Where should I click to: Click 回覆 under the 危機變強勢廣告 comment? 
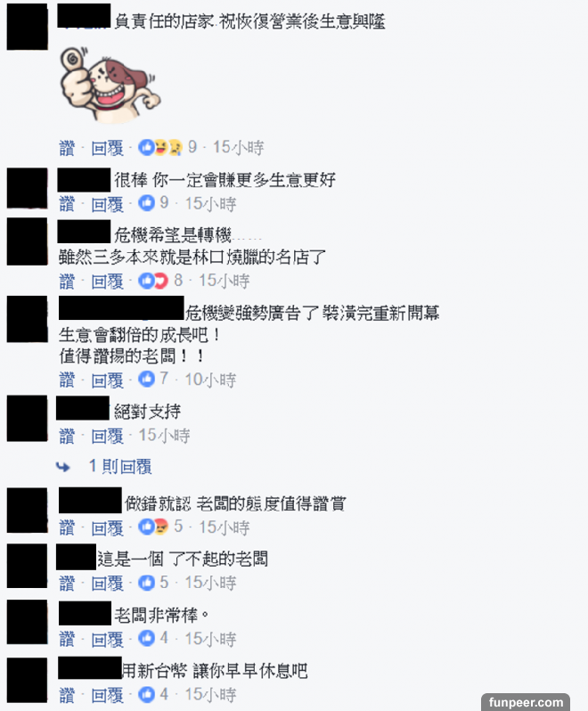click(108, 380)
